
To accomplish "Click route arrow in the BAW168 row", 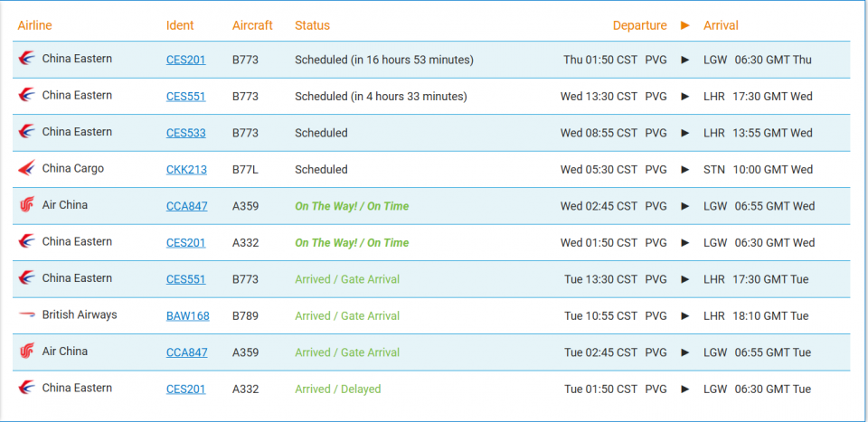I will coord(685,315).
